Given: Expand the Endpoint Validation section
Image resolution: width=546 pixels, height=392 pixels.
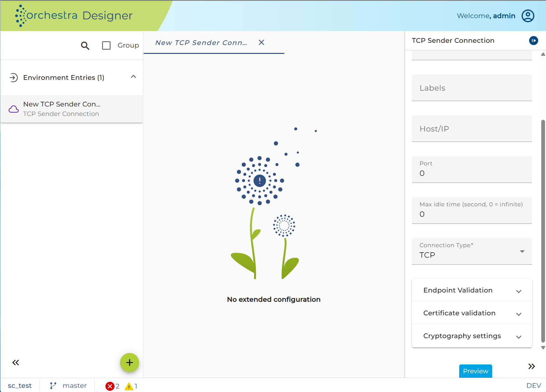Looking at the screenshot, I should click(472, 290).
